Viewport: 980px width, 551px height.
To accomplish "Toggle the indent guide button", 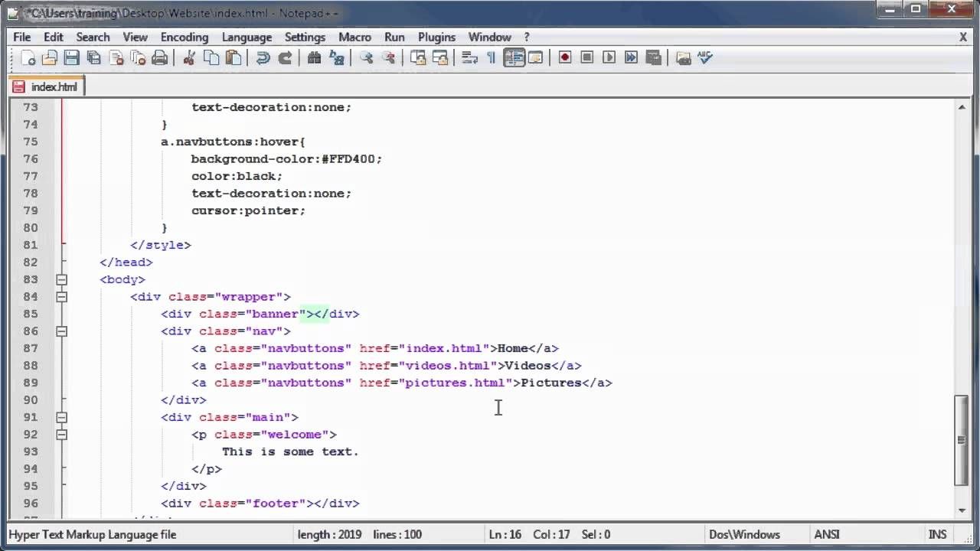I will tap(514, 58).
